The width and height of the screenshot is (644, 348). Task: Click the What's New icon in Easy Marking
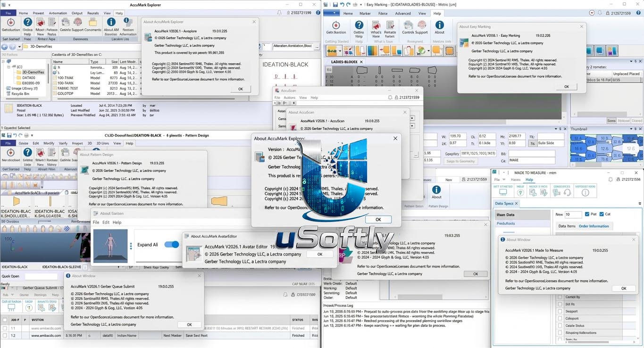tap(376, 25)
